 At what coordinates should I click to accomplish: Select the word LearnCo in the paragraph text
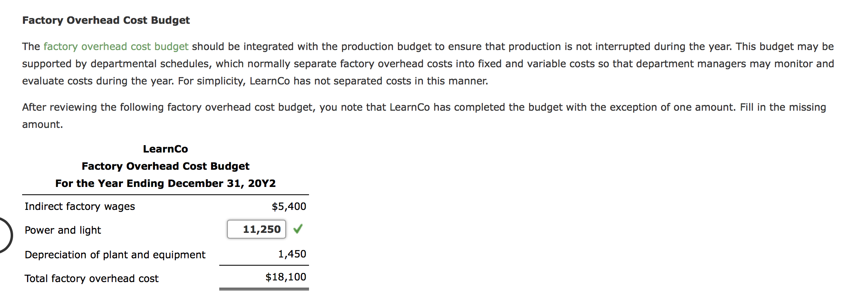pyautogui.click(x=271, y=81)
